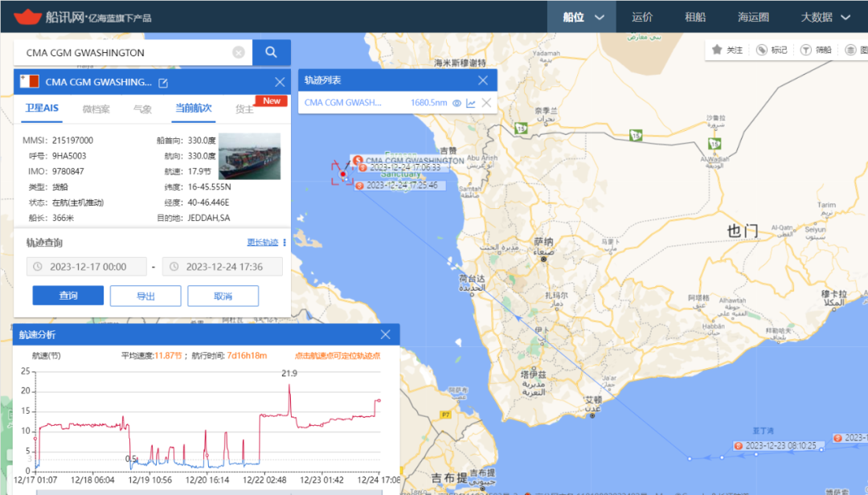Close the 航速分析 panel

coord(385,334)
